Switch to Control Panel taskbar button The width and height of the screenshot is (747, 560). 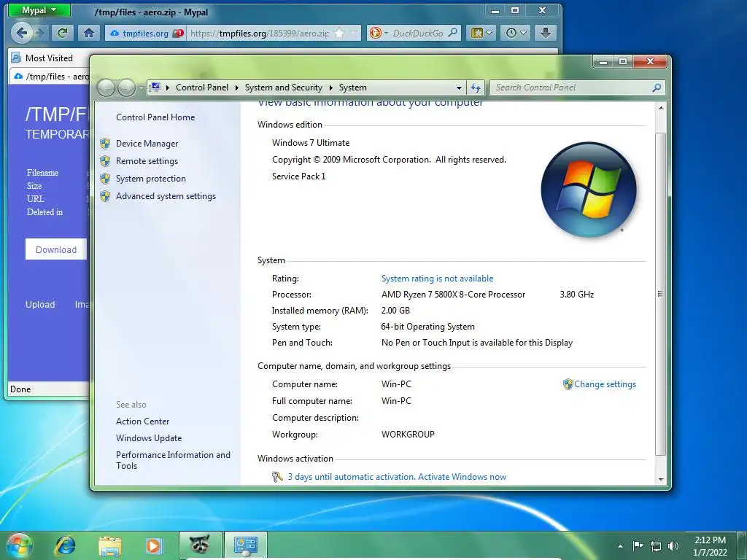[x=245, y=545]
